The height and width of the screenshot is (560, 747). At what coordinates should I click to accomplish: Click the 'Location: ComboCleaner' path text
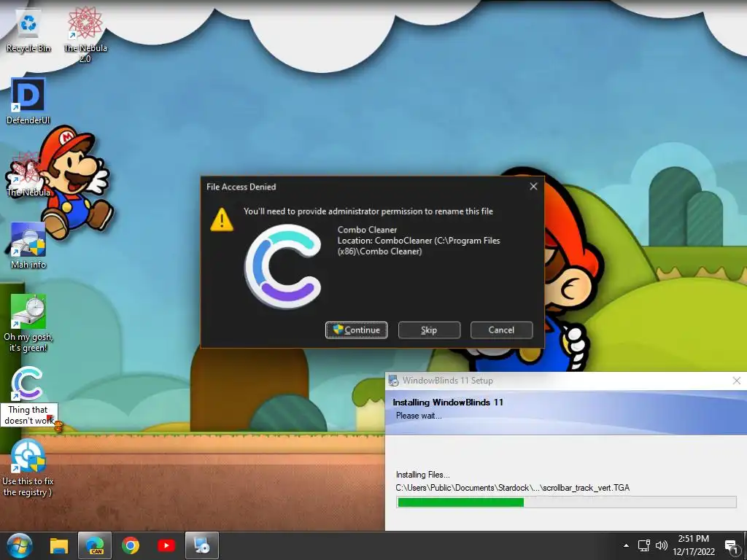[419, 246]
